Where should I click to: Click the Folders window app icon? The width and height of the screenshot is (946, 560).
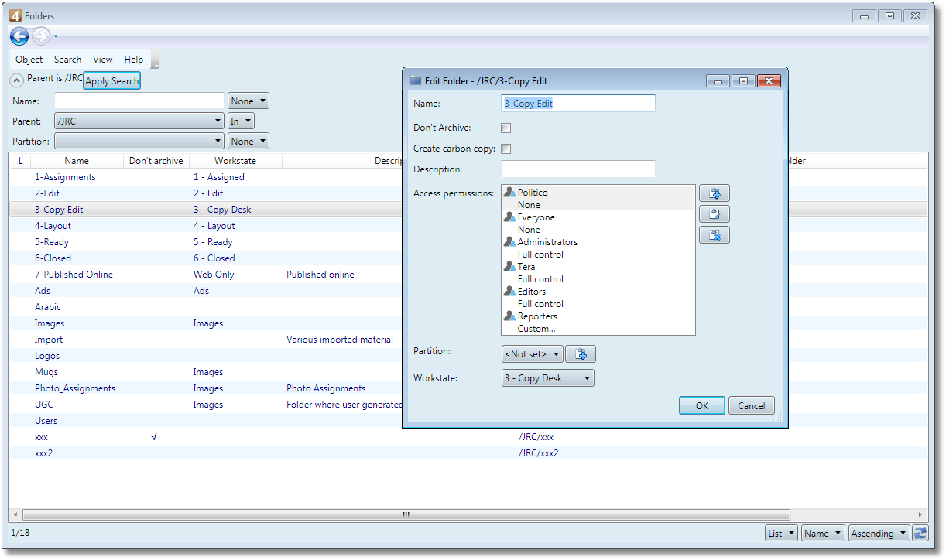point(15,15)
